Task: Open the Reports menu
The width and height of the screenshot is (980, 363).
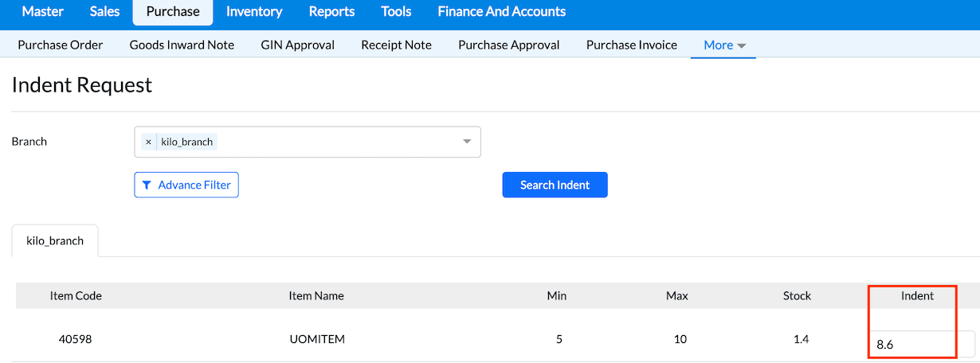Action: [331, 11]
